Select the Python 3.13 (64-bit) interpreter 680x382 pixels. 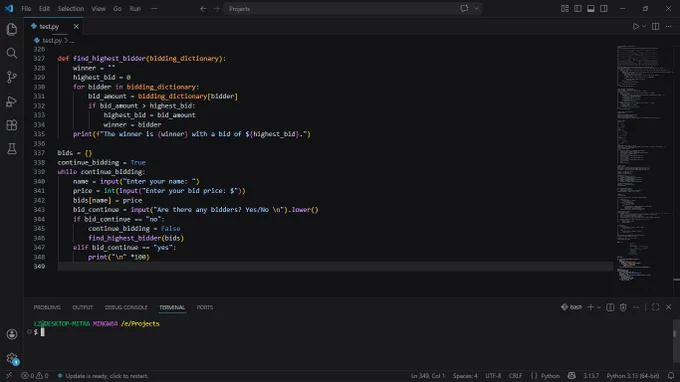(x=633, y=375)
